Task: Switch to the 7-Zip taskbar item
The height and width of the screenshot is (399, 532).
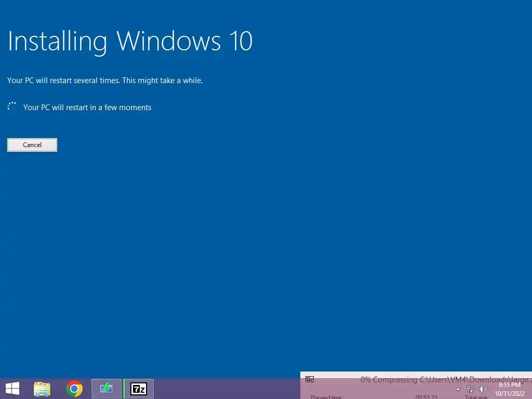Action: pos(139,389)
